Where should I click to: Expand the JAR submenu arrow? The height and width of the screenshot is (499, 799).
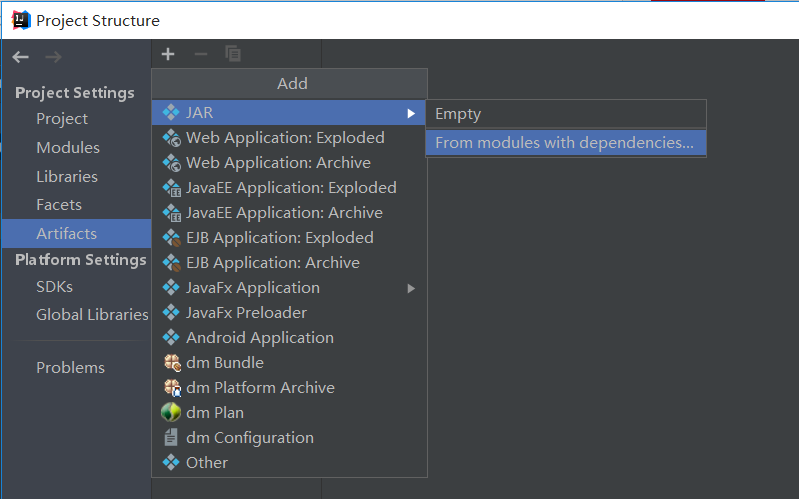coord(411,113)
